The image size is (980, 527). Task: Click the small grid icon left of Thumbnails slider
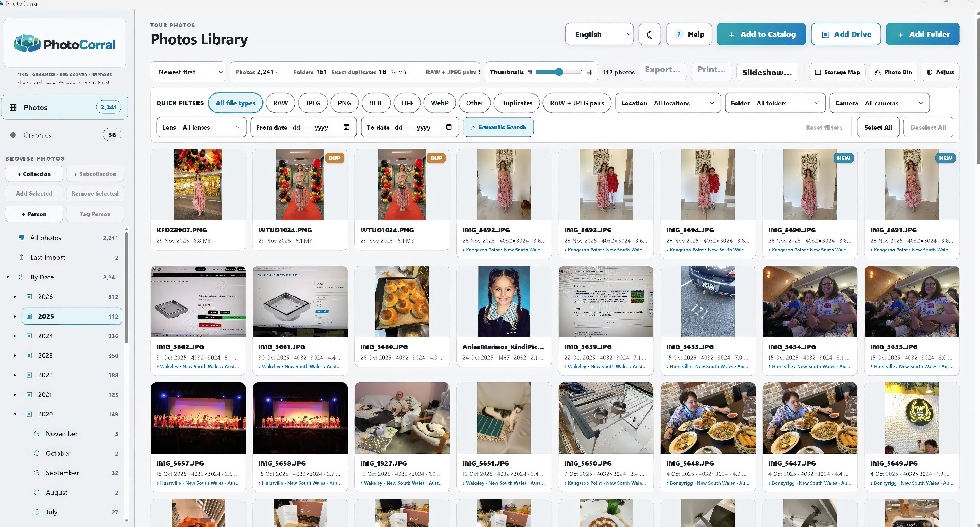tap(529, 72)
